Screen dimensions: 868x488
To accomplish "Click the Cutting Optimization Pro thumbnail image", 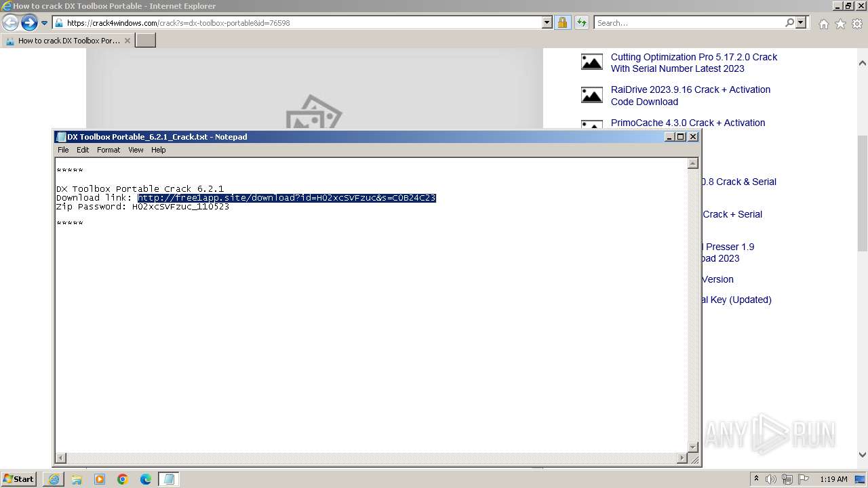I will click(x=591, y=62).
